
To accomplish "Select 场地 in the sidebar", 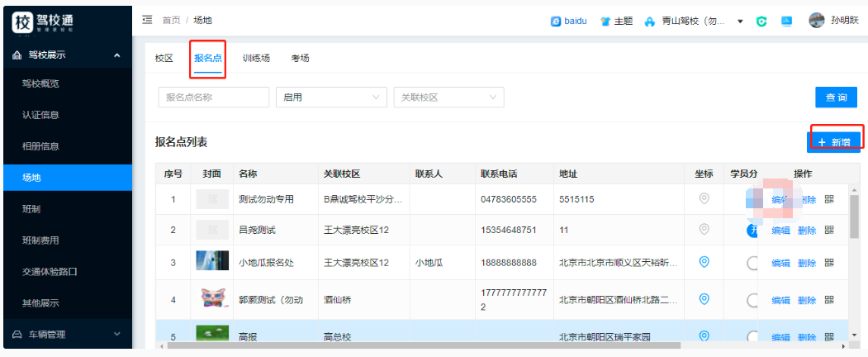I will 68,178.
